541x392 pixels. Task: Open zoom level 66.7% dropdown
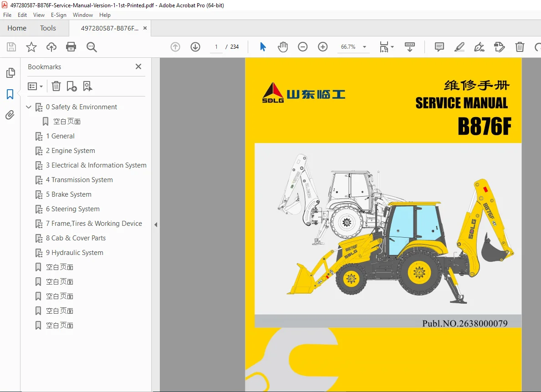[364, 47]
